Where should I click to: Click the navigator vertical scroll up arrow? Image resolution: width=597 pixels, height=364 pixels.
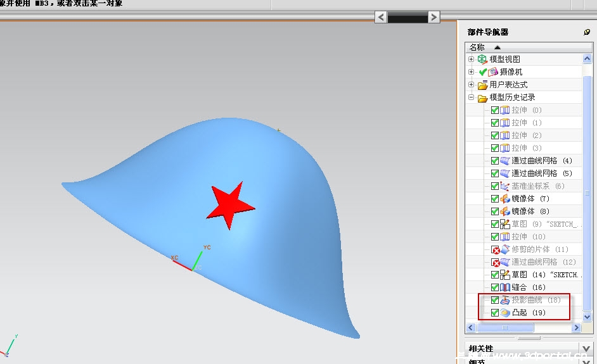[x=587, y=59]
